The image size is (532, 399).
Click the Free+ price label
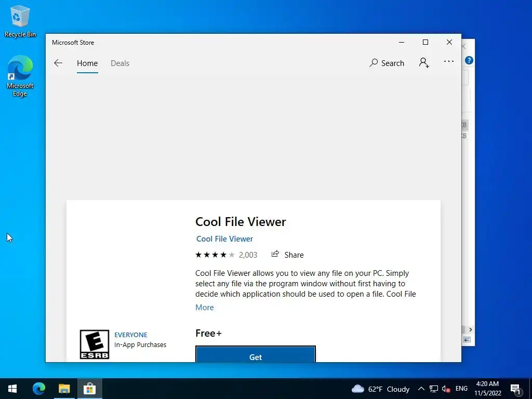208,333
